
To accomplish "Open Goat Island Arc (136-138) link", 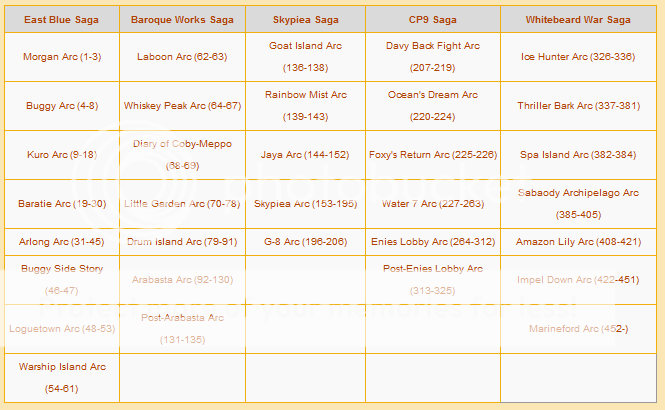I will coord(305,57).
